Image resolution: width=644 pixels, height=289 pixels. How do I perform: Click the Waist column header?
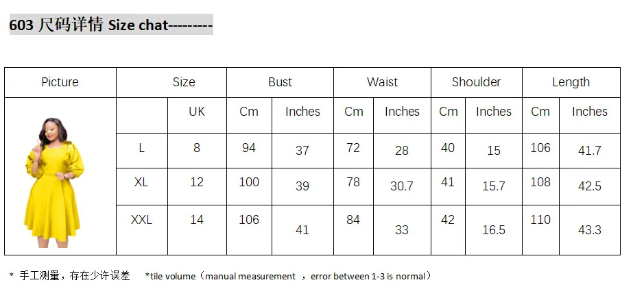pyautogui.click(x=382, y=82)
